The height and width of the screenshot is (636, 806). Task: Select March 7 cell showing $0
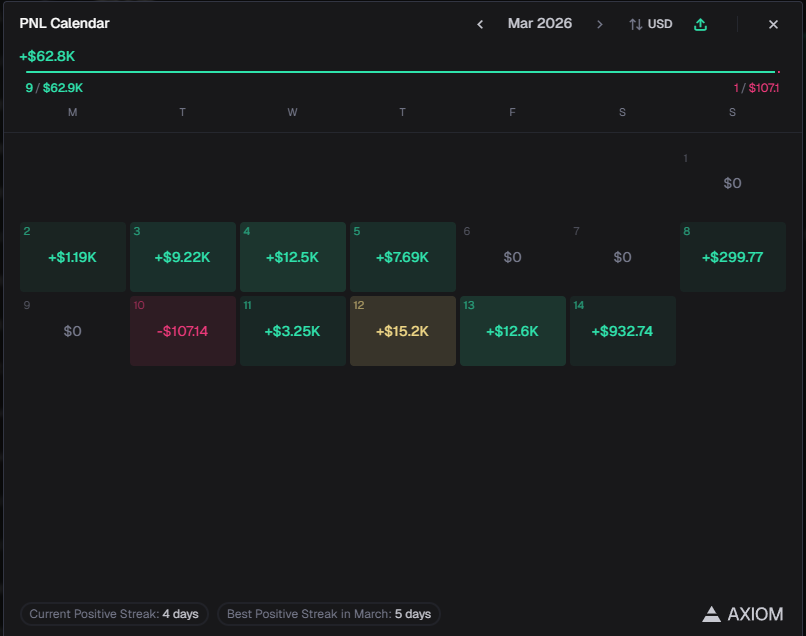tap(622, 257)
